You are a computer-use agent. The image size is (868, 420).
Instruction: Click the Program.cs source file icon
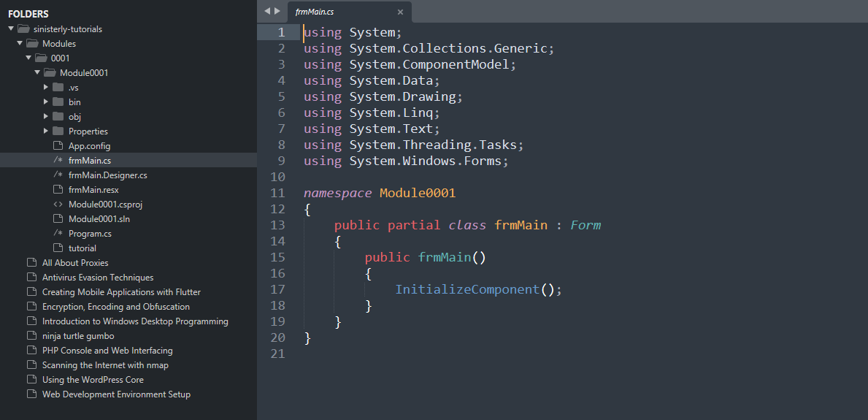click(58, 233)
